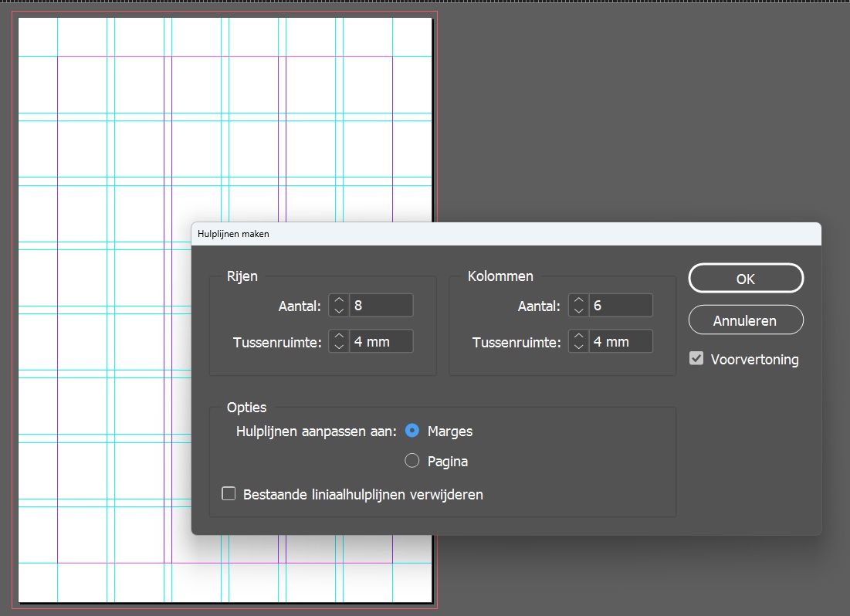Decrease the Kolommen Aantal value with down arrow
This screenshot has height=616, width=850.
578,311
